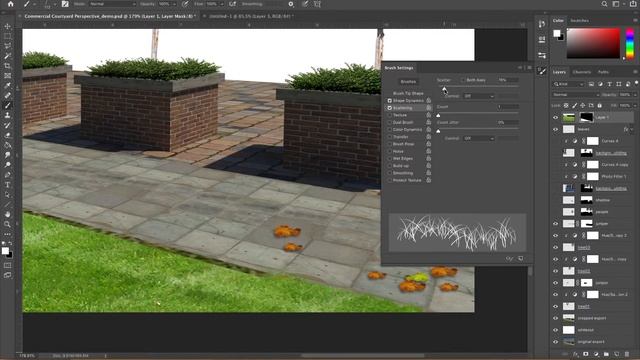Open the painting Mode dropdown in options bar
The width and height of the screenshot is (640, 360).
112,4
